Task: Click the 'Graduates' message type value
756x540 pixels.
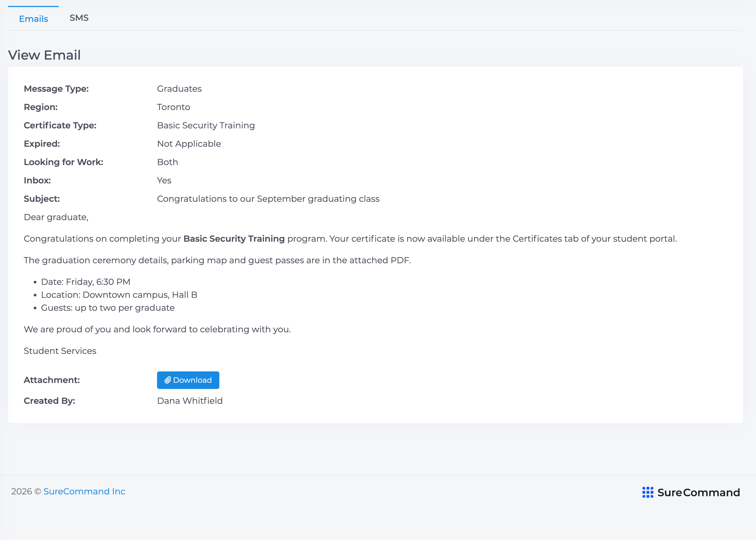Action: (x=179, y=89)
